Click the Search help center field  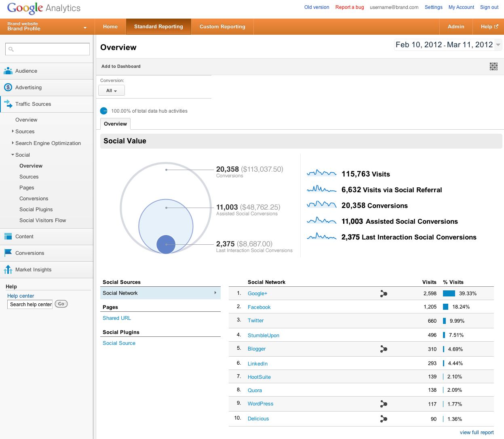30,304
